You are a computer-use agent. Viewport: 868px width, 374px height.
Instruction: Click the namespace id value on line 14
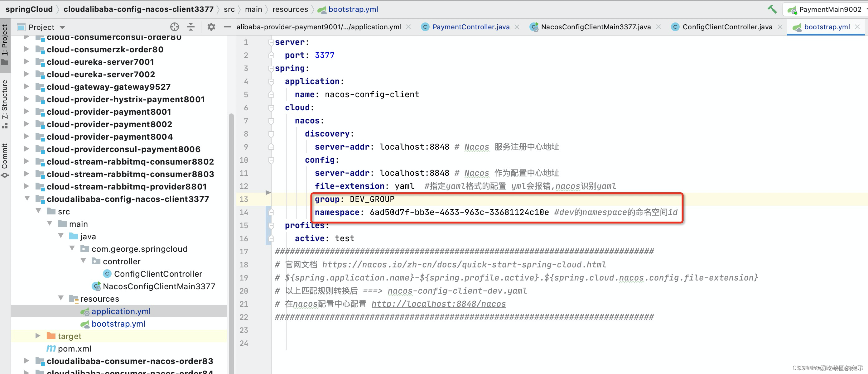(459, 212)
